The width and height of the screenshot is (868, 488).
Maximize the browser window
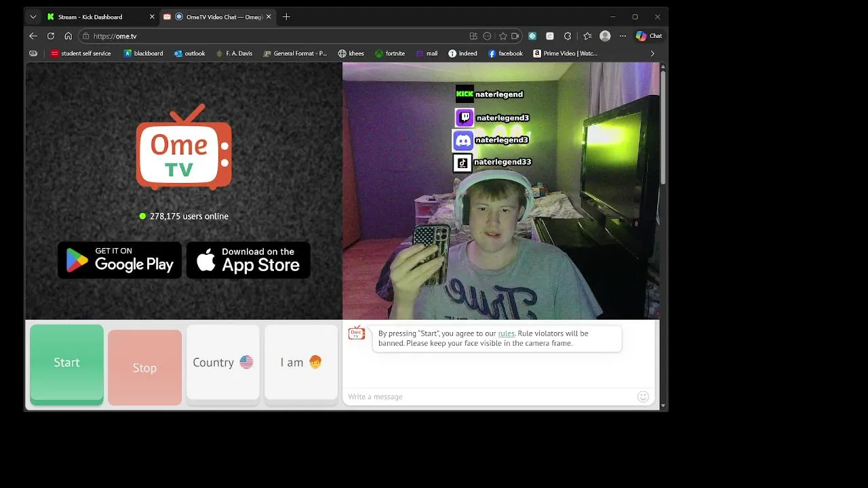635,17
